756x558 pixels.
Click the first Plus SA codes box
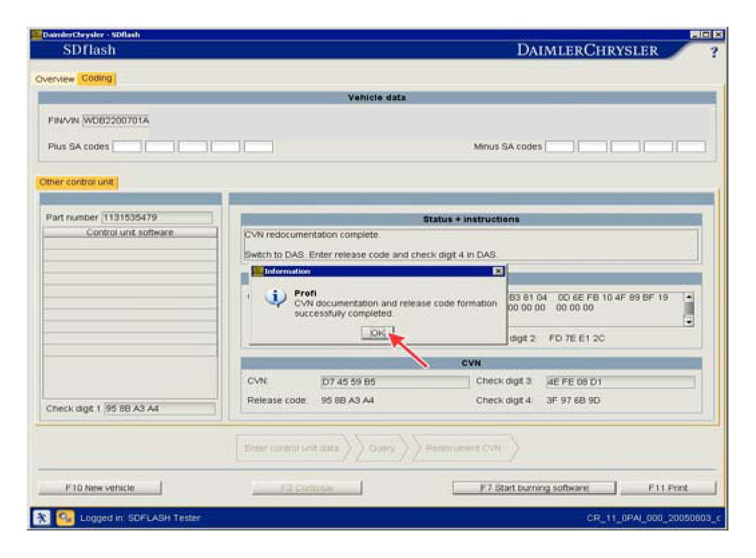point(127,147)
